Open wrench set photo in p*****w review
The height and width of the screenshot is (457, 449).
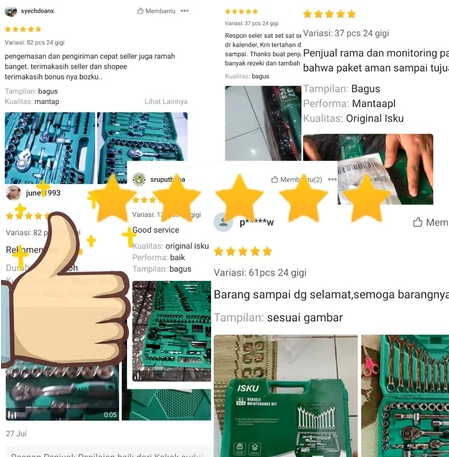(x=405, y=396)
